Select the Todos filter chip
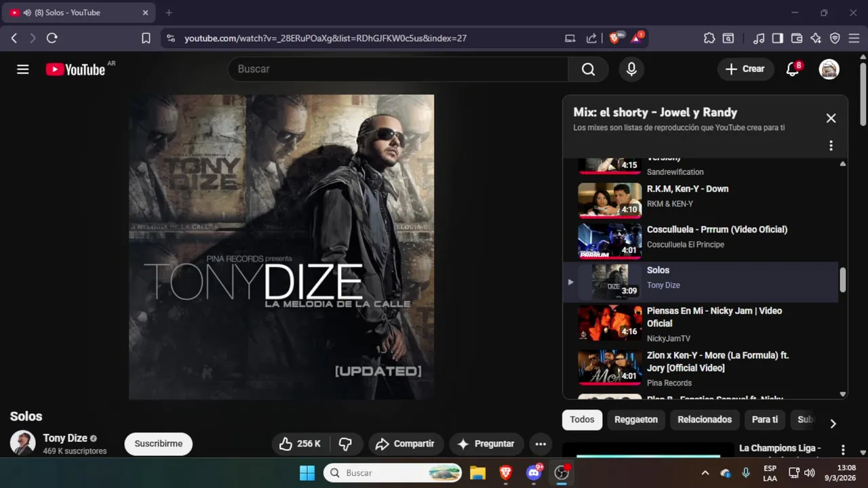The height and width of the screenshot is (488, 868). tap(582, 420)
